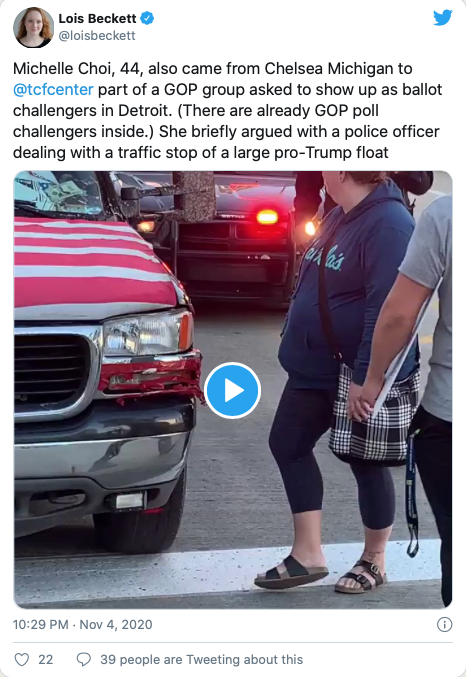Click the truck's headlight in the video preview

[x=147, y=333]
